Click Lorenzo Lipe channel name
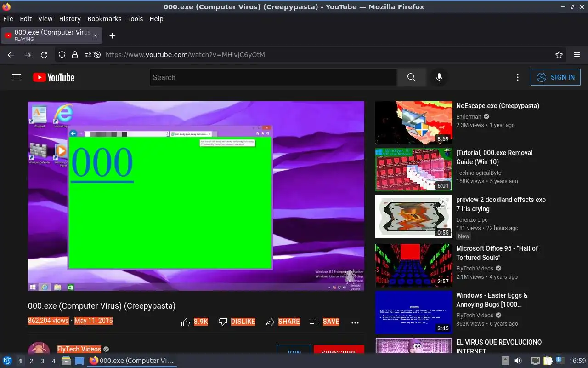This screenshot has height=368, width=588. pyautogui.click(x=472, y=220)
